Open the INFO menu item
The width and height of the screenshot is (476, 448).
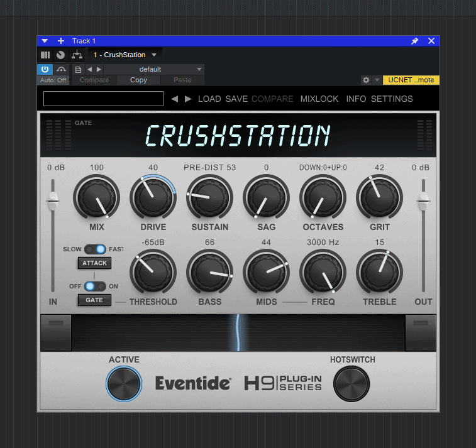(x=356, y=99)
